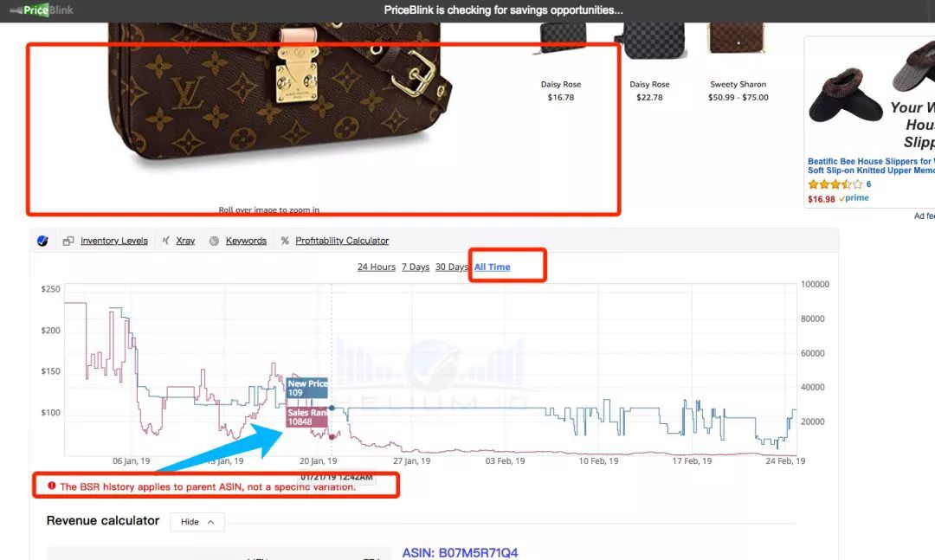Viewport: 935px width, 560px height.
Task: Click the slipper ad star rating
Action: point(835,184)
